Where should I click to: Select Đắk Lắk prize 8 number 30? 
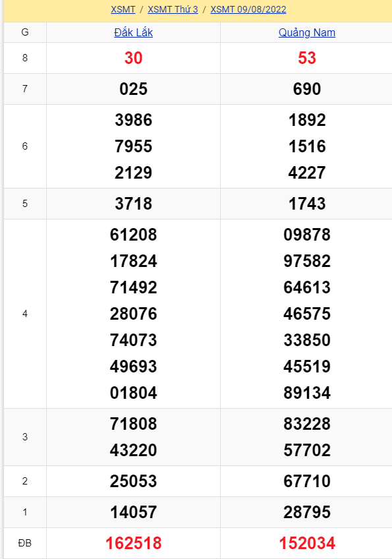133,58
